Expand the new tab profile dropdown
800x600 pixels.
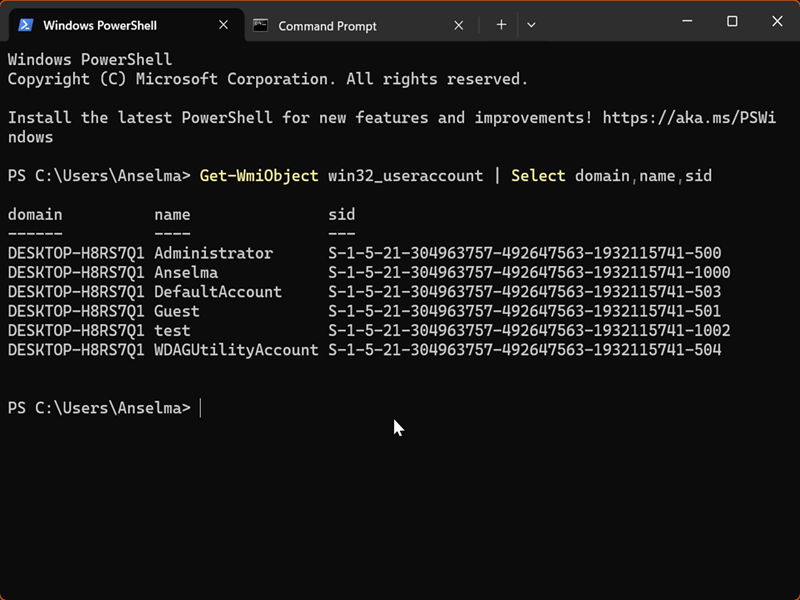coord(531,25)
